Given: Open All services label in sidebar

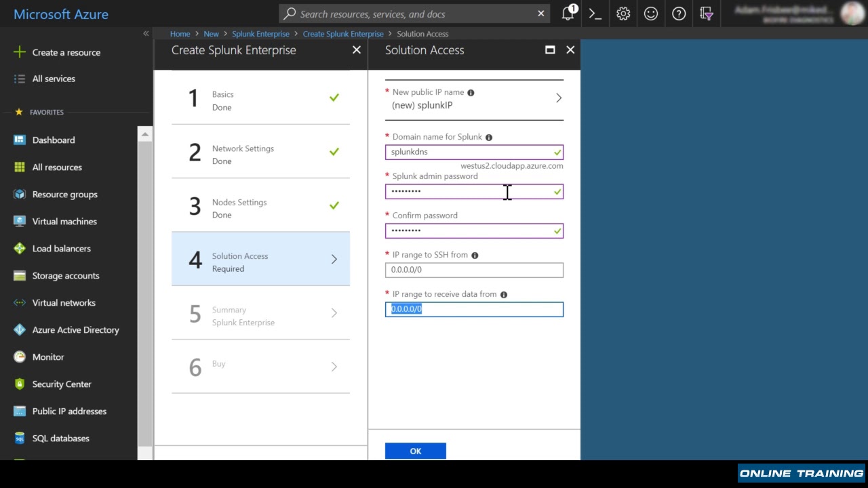Looking at the screenshot, I should coord(54,79).
